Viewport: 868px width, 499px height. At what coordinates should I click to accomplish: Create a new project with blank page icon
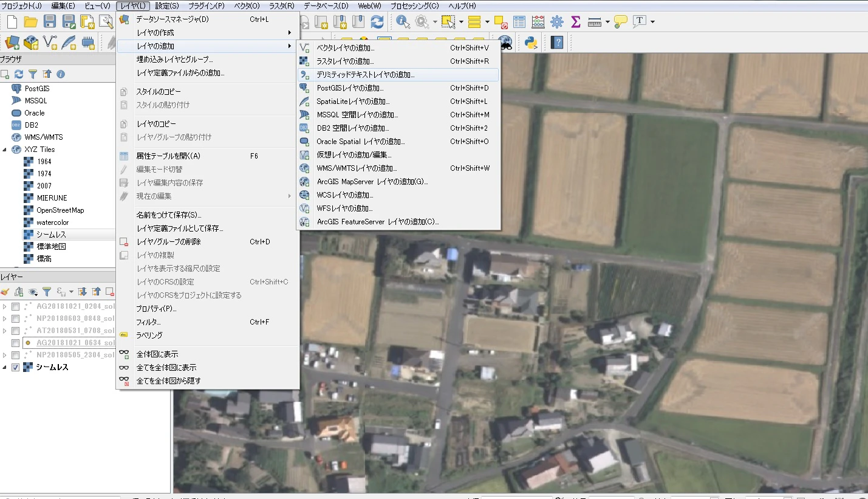(12, 22)
